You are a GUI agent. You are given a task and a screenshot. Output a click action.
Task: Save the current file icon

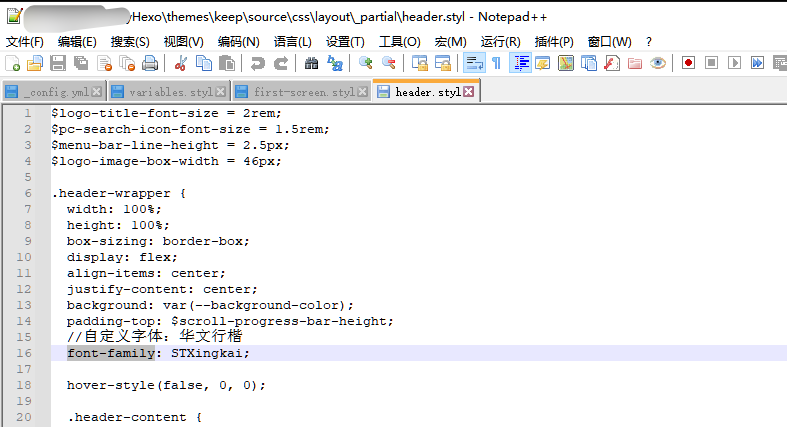pos(58,63)
